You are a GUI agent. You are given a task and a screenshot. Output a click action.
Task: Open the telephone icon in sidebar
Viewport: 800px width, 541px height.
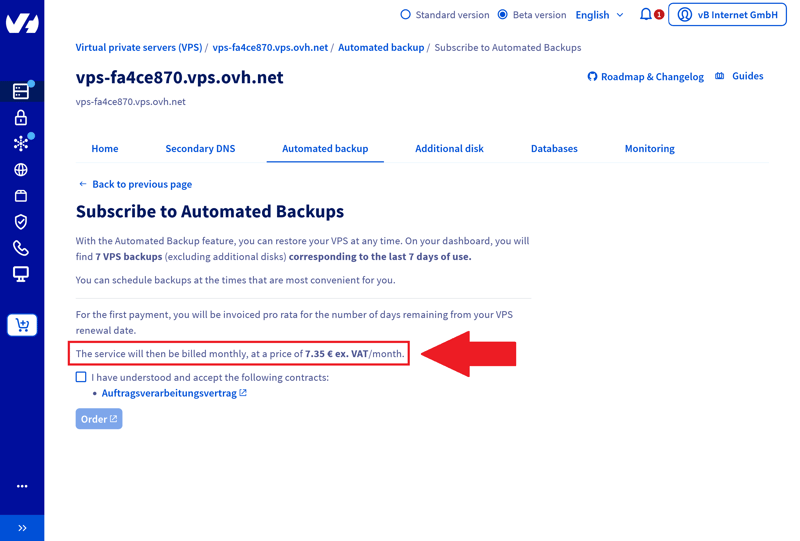tap(21, 248)
